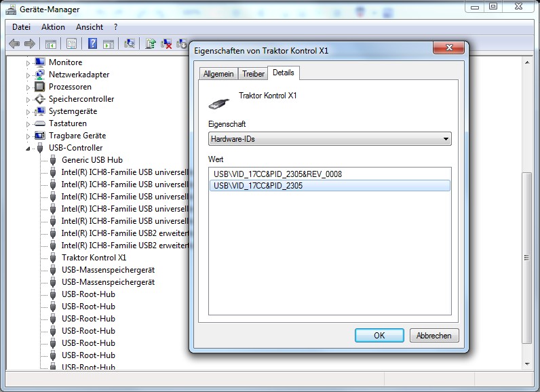Expand the Prozessoren node
The height and width of the screenshot is (392, 540).
click(28, 87)
